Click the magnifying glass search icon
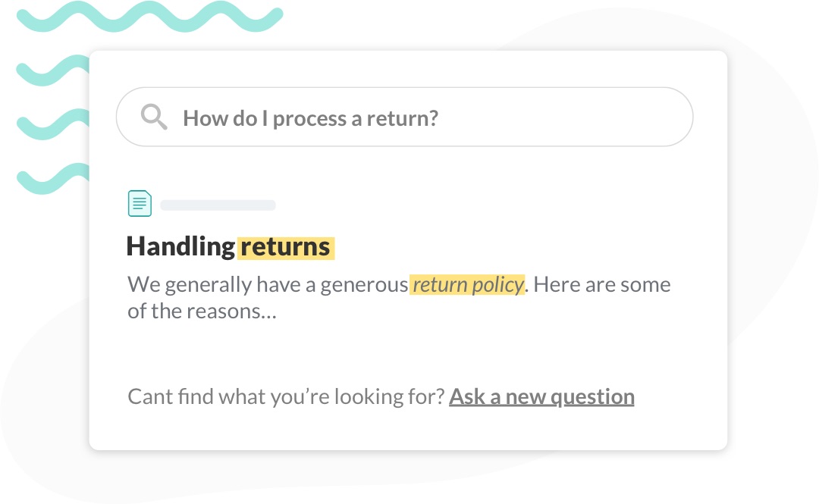The image size is (819, 504). 154,117
